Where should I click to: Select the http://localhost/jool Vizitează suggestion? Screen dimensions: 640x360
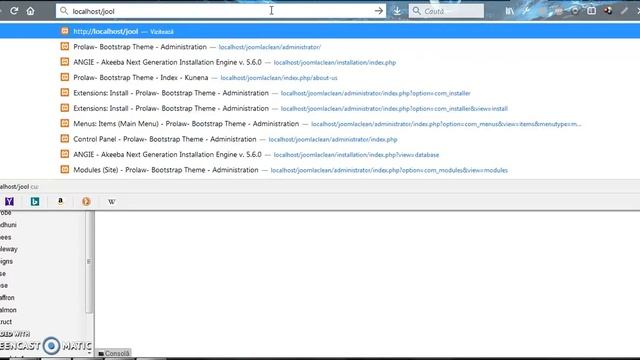click(x=320, y=31)
